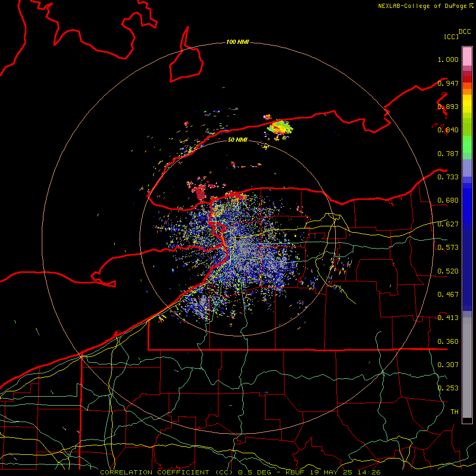Select the 0.360 legend value
476x476 pixels.
[448, 342]
